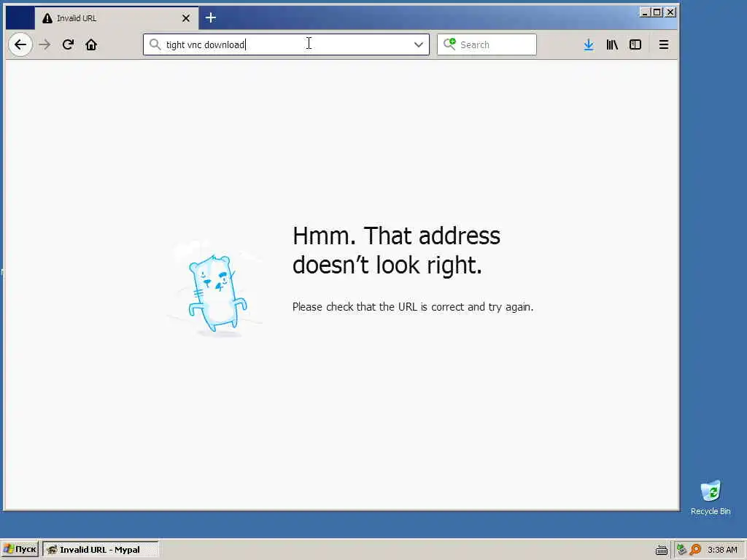The width and height of the screenshot is (747, 560).
Task: Select the Recycle Bin desktop icon
Action: pyautogui.click(x=711, y=498)
